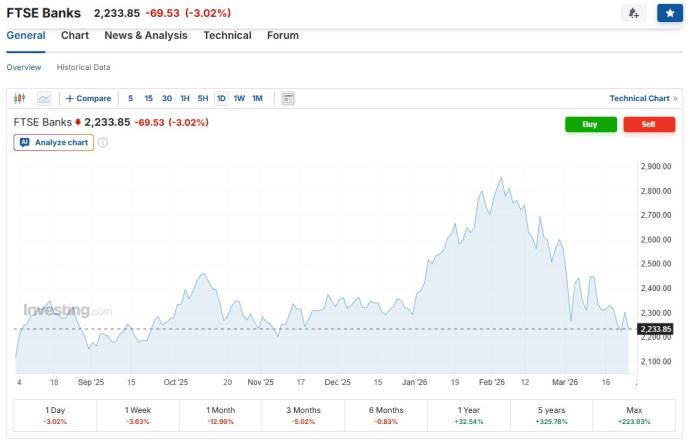Open the chart news overlay icon
700x446 pixels.
288,98
